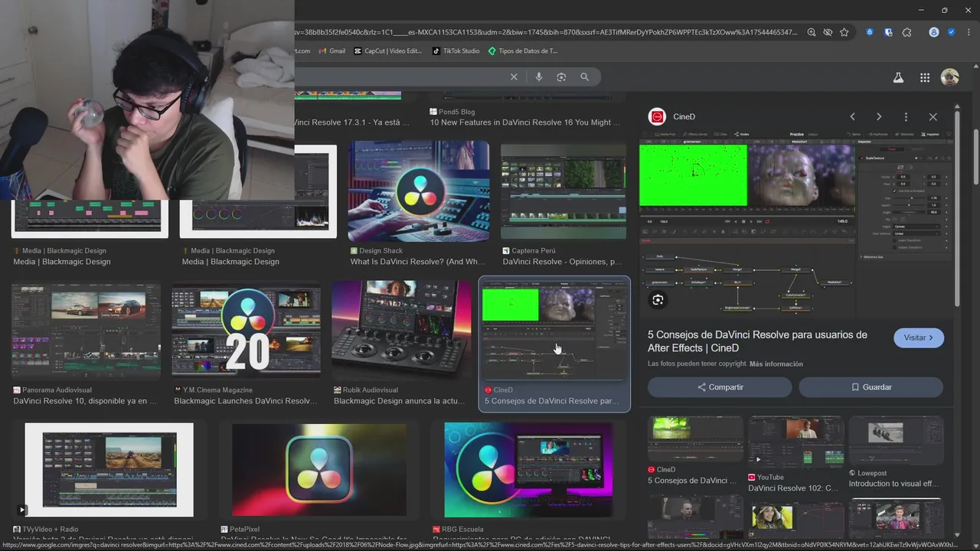Click the search magnifier button
Screen dimensions: 980x551
[x=584, y=77]
